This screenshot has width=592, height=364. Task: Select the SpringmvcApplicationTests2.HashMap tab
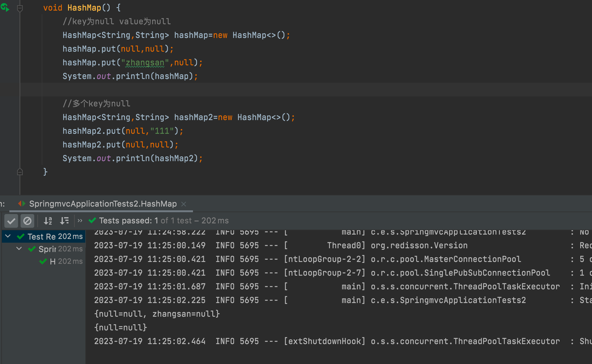pyautogui.click(x=103, y=204)
